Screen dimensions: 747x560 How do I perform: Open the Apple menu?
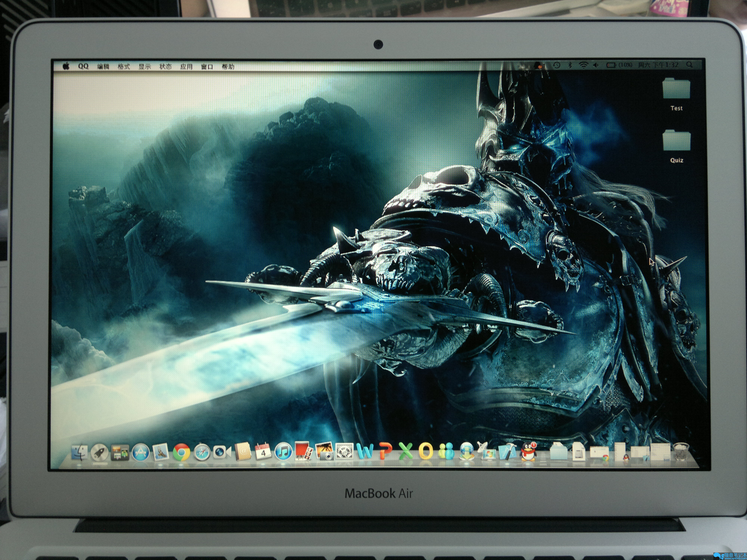click(x=66, y=66)
